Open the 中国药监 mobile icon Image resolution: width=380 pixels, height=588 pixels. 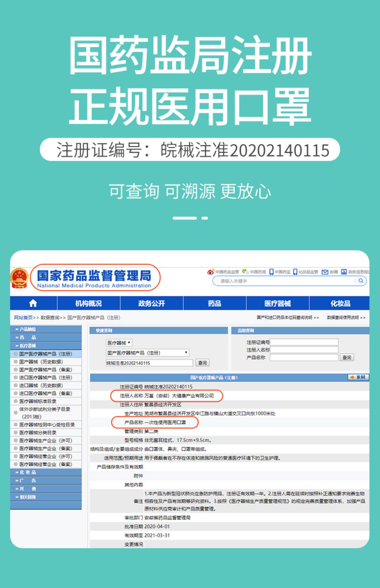pos(271,272)
